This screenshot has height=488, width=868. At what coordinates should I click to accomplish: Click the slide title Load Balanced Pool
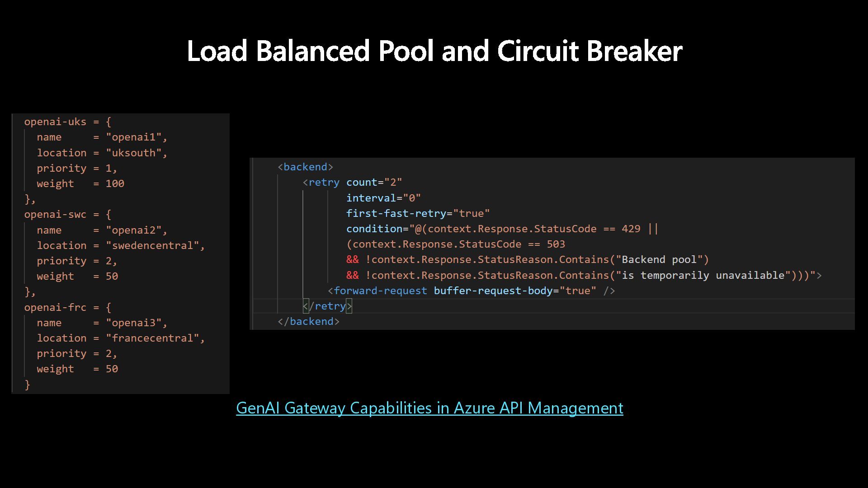click(x=434, y=51)
